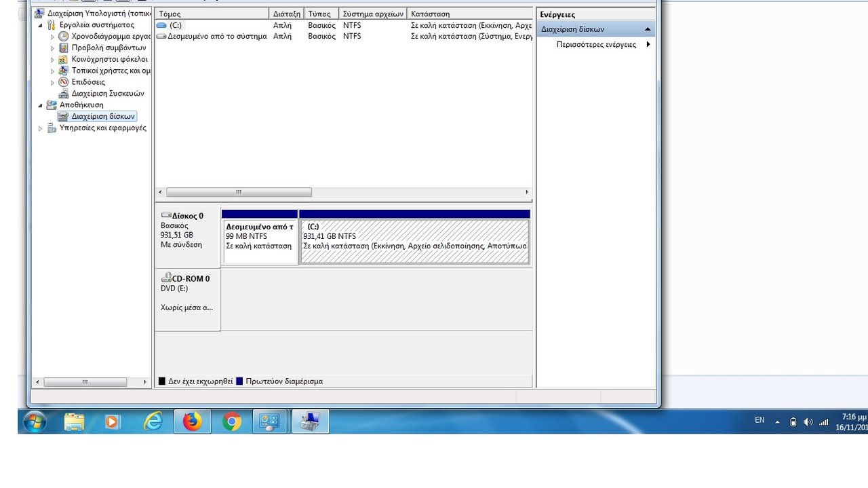The width and height of the screenshot is (868, 488).
Task: Click the Δίσκος 0 disk icon
Action: (x=166, y=216)
